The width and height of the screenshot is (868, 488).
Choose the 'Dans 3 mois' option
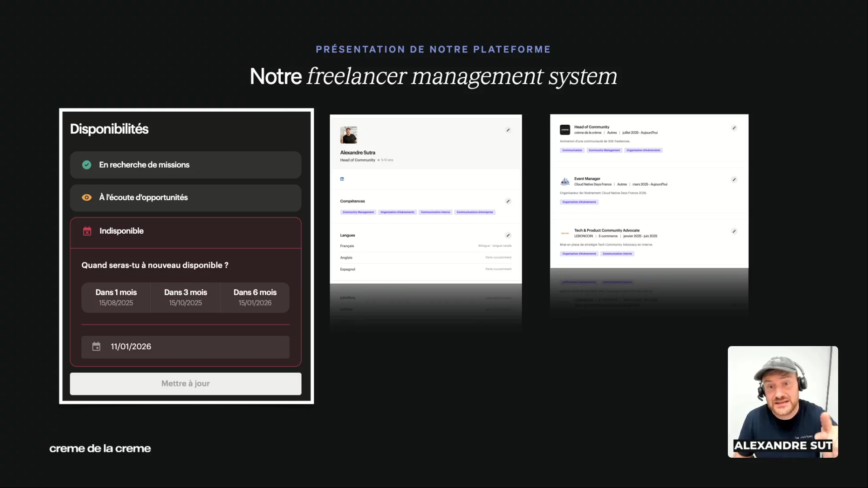[x=185, y=297]
